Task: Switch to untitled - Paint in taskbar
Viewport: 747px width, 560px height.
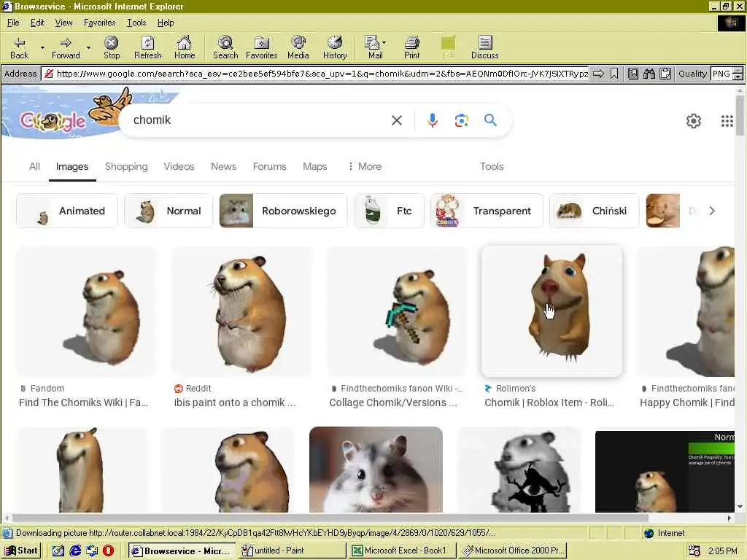Action: 293,551
